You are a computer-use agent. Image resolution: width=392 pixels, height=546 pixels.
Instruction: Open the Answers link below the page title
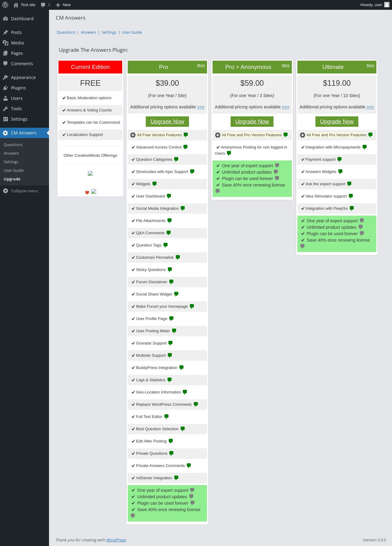(x=89, y=32)
